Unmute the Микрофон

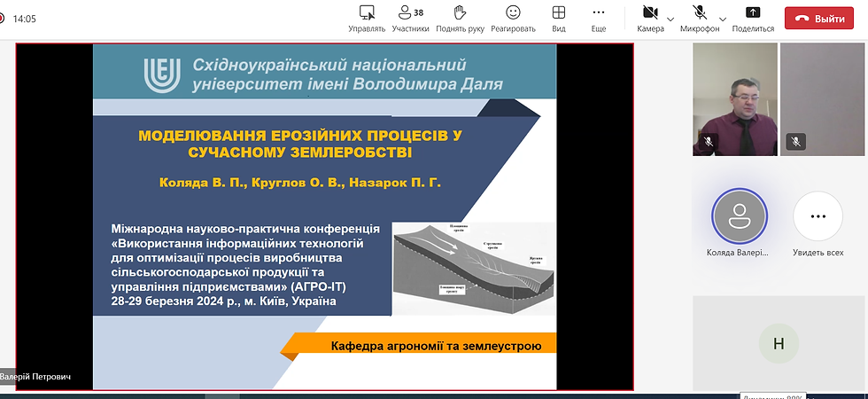700,19
